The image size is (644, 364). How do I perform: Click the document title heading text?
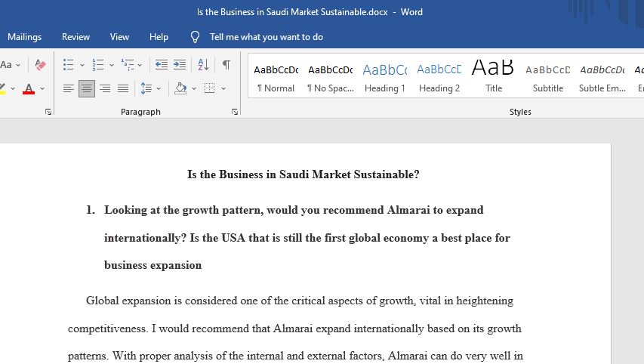pyautogui.click(x=303, y=174)
